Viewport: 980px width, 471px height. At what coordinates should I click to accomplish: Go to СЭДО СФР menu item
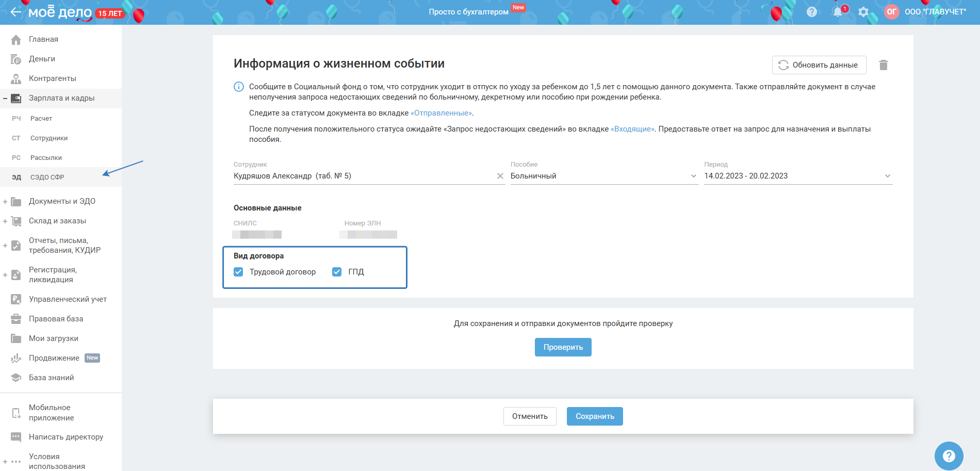click(47, 177)
